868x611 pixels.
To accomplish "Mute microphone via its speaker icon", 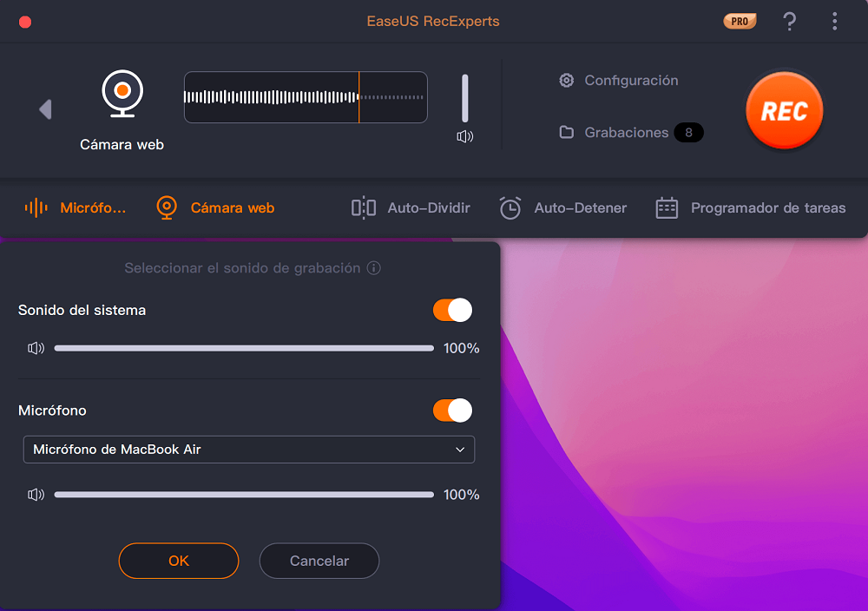I will (x=36, y=494).
